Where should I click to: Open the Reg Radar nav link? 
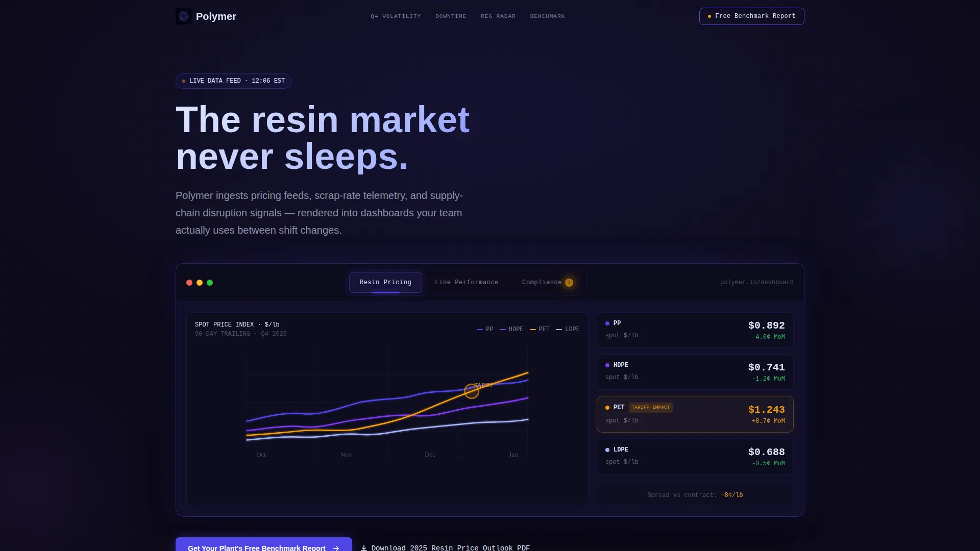pos(498,16)
